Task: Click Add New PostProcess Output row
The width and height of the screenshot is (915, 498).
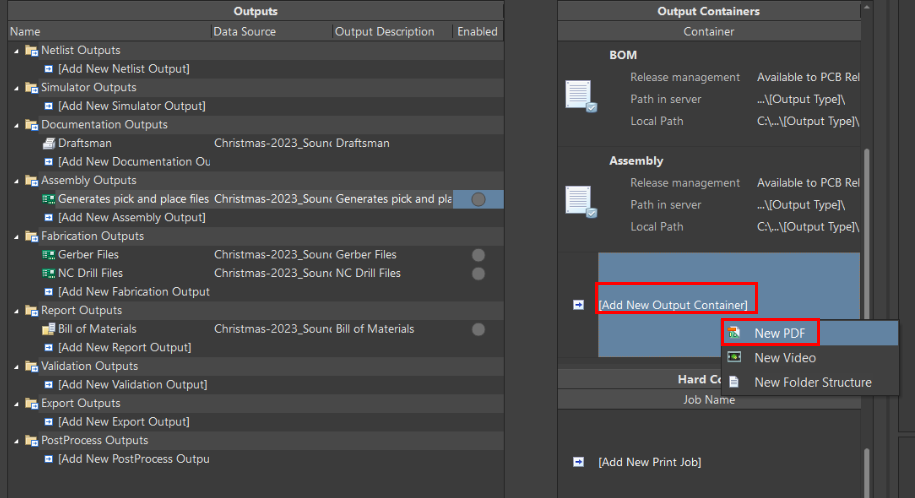Action: [134, 459]
